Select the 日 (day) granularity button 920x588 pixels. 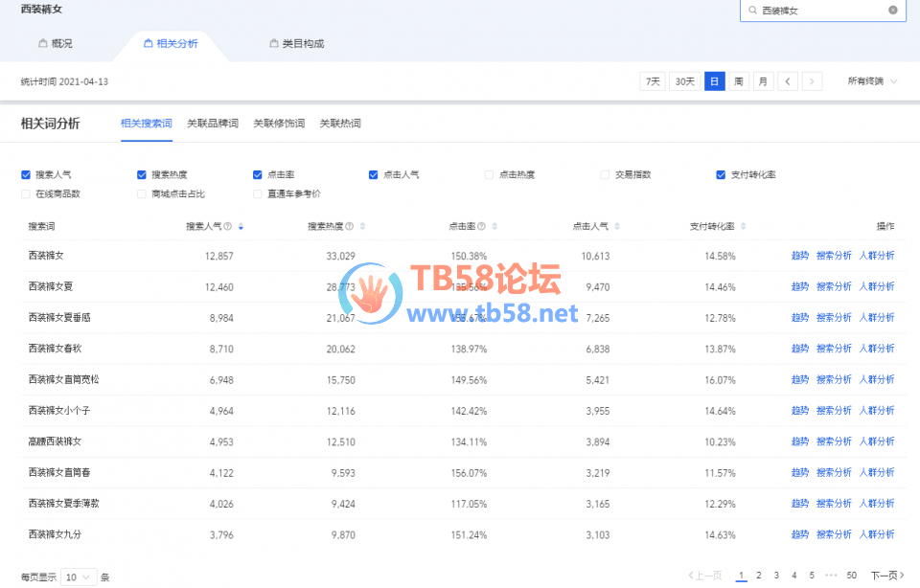click(x=714, y=81)
